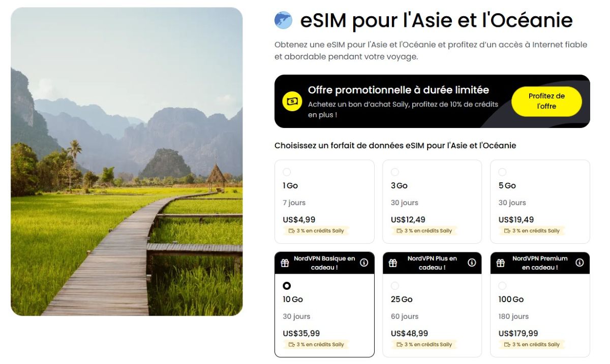Select the 25 Go data plan
This screenshot has width=610, height=364.
394,285
